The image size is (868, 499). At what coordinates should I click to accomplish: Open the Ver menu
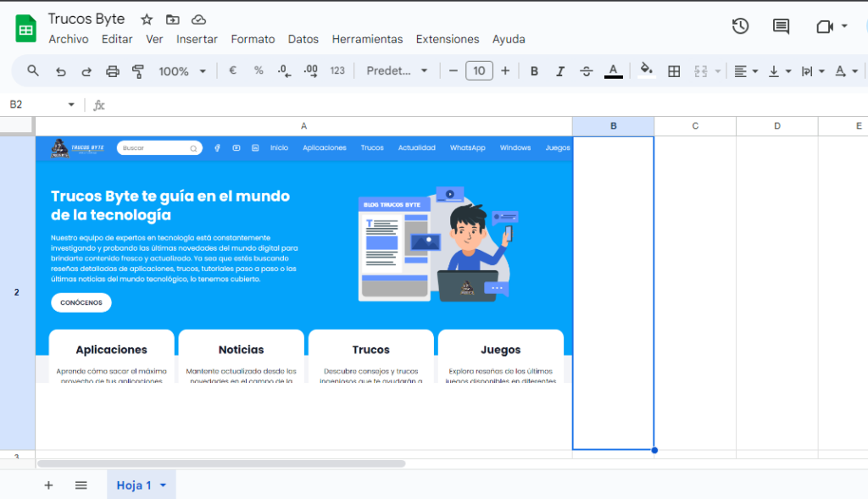pyautogui.click(x=154, y=39)
